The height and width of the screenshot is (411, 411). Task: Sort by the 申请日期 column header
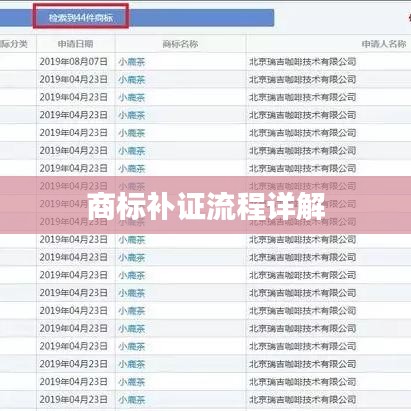click(x=75, y=44)
